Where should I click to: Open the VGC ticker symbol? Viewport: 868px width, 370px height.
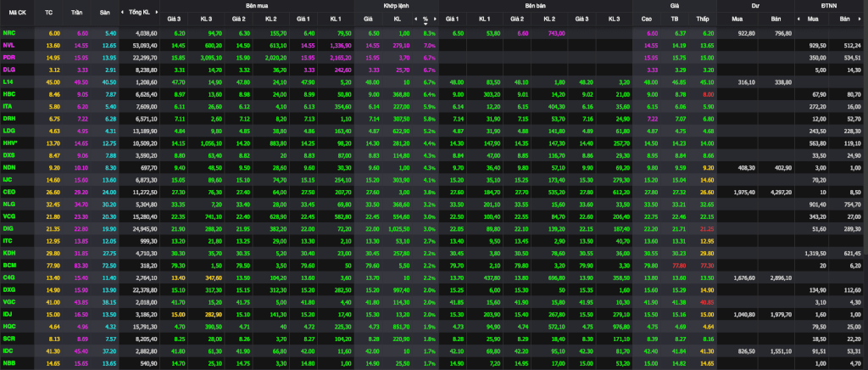click(x=8, y=301)
